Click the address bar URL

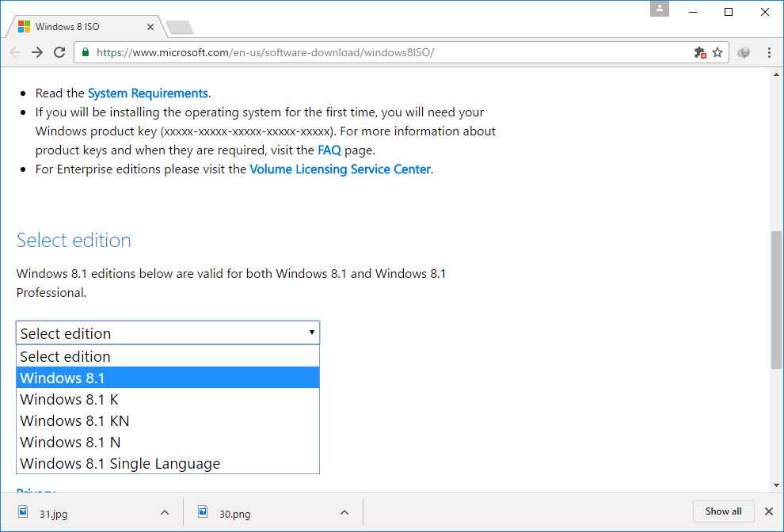[x=265, y=52]
